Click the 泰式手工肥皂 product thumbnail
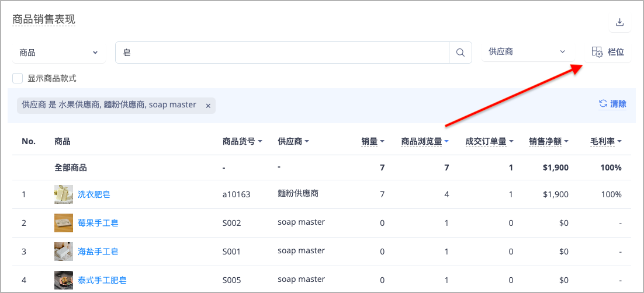The height and width of the screenshot is (293, 644). tap(64, 280)
